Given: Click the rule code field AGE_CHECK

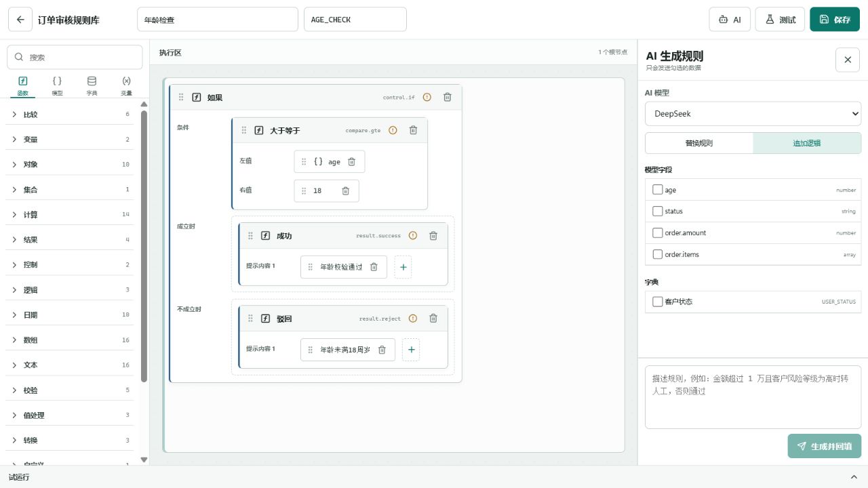Looking at the screenshot, I should click(x=355, y=20).
